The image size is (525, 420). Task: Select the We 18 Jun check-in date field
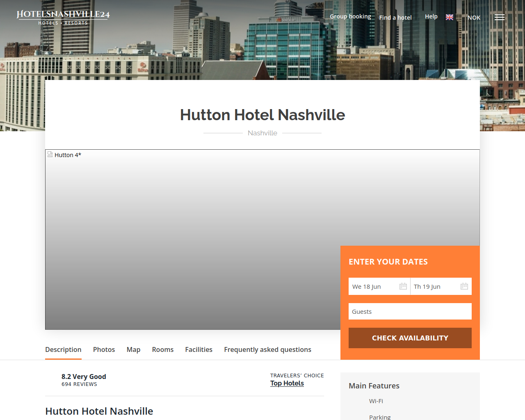[x=379, y=286]
